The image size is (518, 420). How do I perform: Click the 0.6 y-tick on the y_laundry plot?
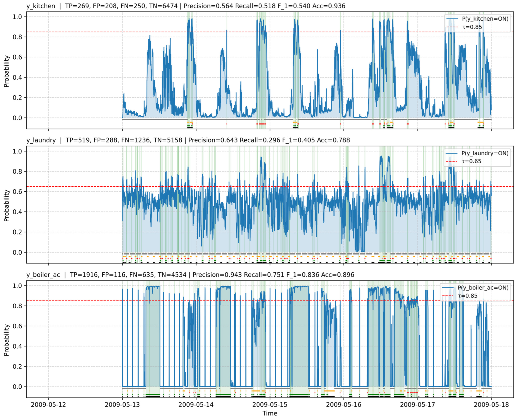click(17, 192)
